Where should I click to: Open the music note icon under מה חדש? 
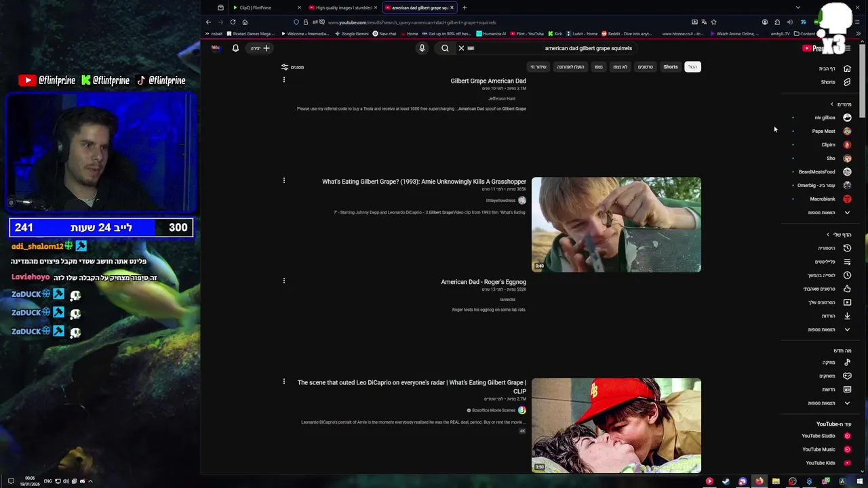click(847, 363)
